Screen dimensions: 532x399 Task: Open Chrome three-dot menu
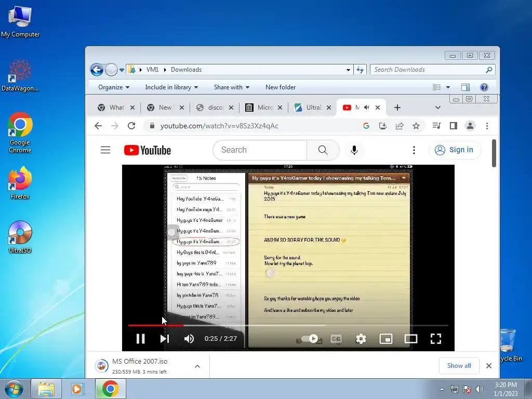(x=487, y=126)
